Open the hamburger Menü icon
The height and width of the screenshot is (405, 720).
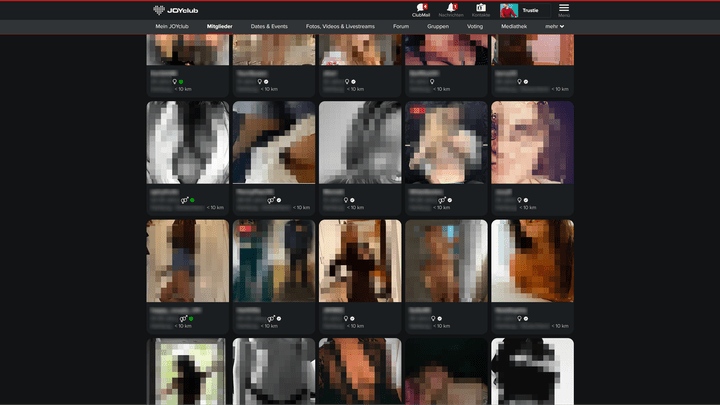564,9
